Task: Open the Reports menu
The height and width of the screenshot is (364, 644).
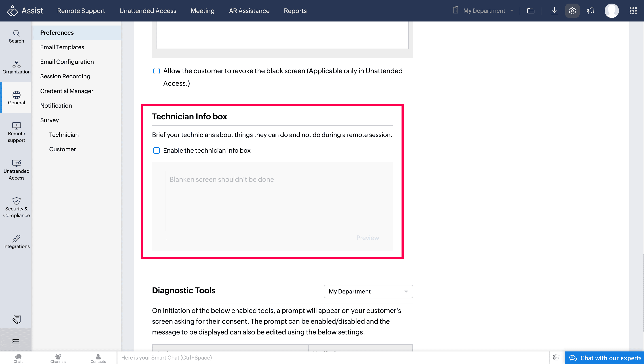Action: 295,11
